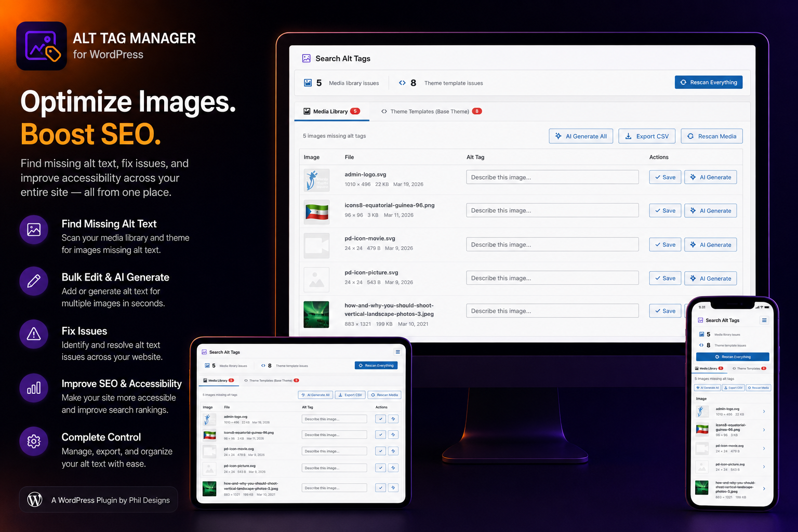The height and width of the screenshot is (532, 798).
Task: Select Media Library tab on the phone
Action: point(709,368)
